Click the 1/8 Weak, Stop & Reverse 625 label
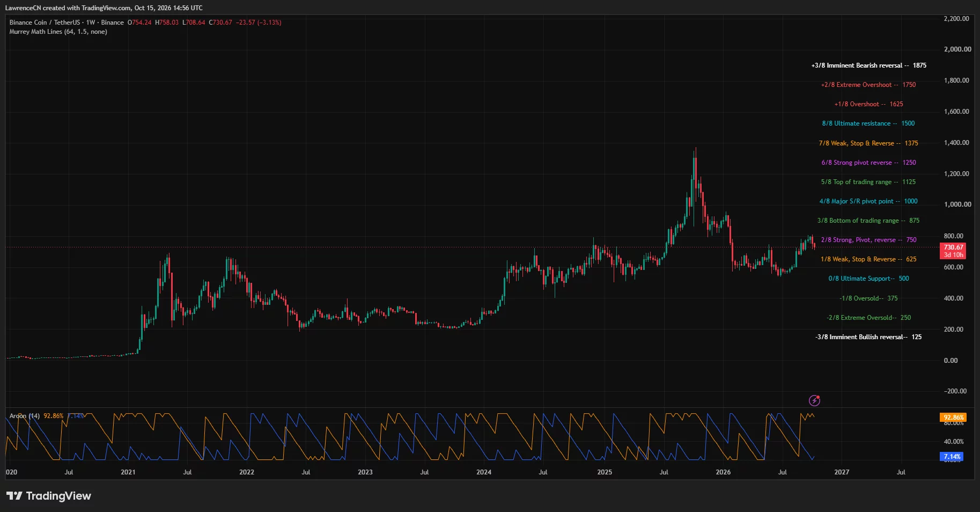The height and width of the screenshot is (512, 980). [868, 259]
